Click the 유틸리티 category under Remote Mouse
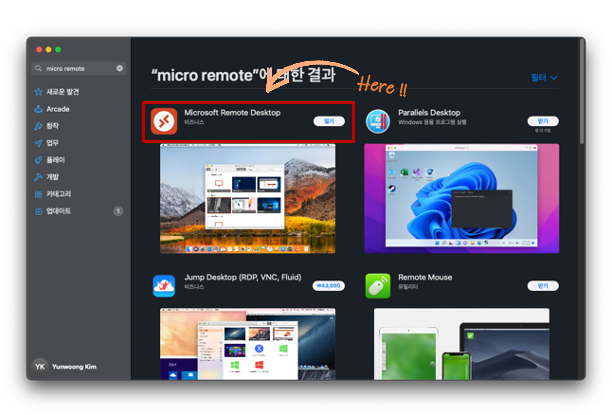 [x=408, y=287]
